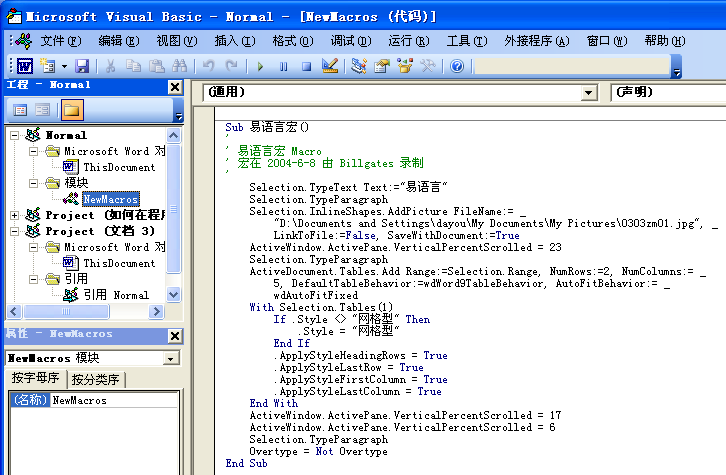
Task: Close the 属性 - NewMacros properties panel
Action: (175, 336)
